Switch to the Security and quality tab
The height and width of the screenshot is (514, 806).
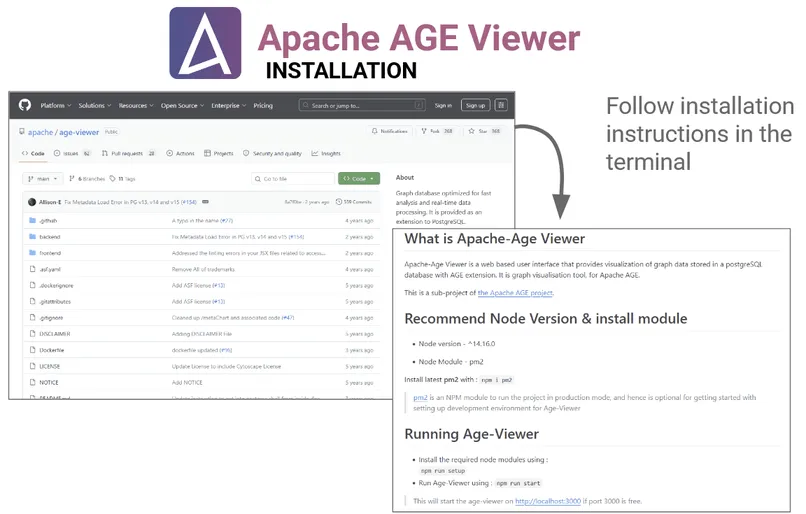pos(272,153)
